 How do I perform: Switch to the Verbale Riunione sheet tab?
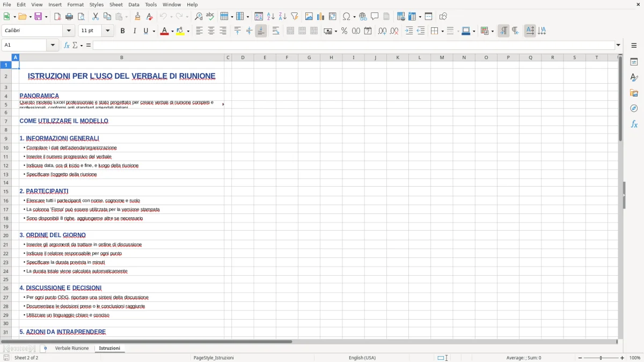71,348
